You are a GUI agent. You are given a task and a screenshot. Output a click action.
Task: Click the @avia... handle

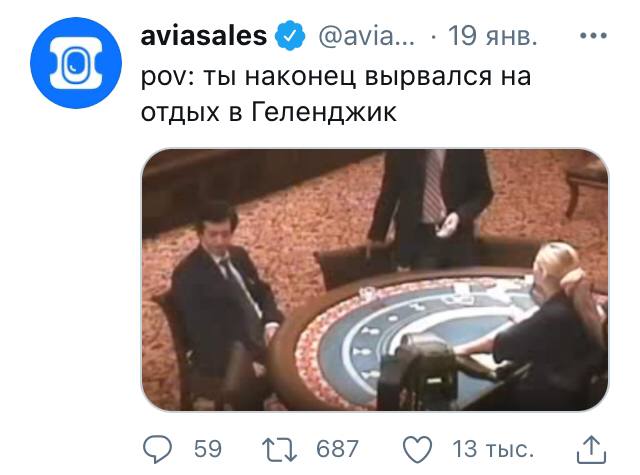pos(366,36)
